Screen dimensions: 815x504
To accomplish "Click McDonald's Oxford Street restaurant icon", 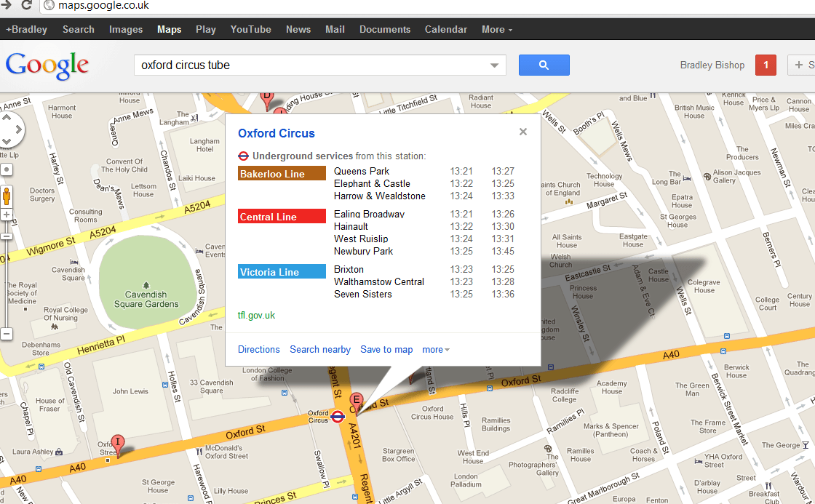I will tap(199, 452).
